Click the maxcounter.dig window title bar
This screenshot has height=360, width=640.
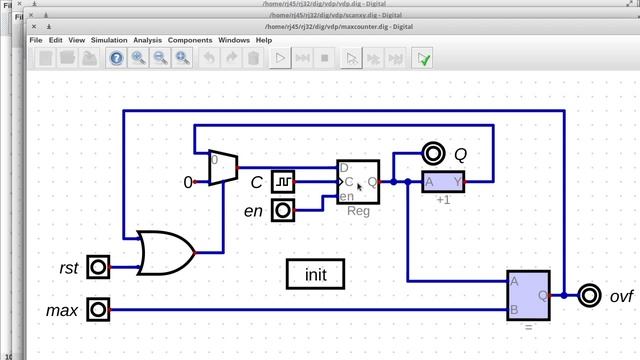click(339, 27)
